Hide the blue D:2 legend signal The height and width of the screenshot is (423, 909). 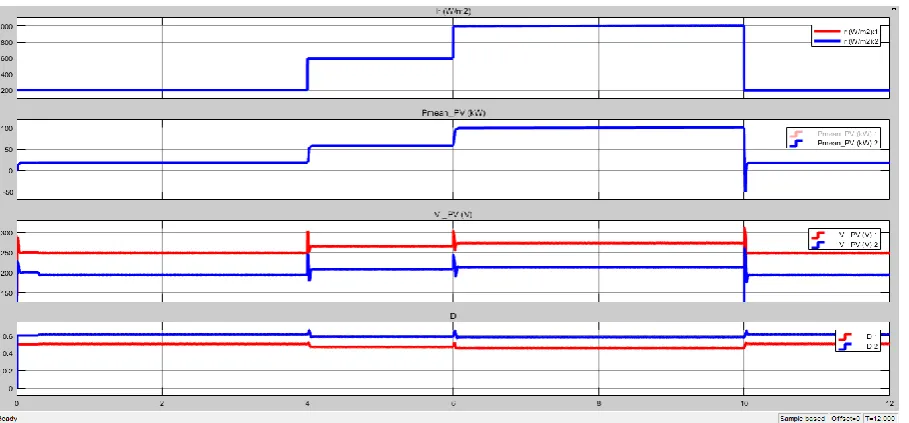click(x=859, y=346)
